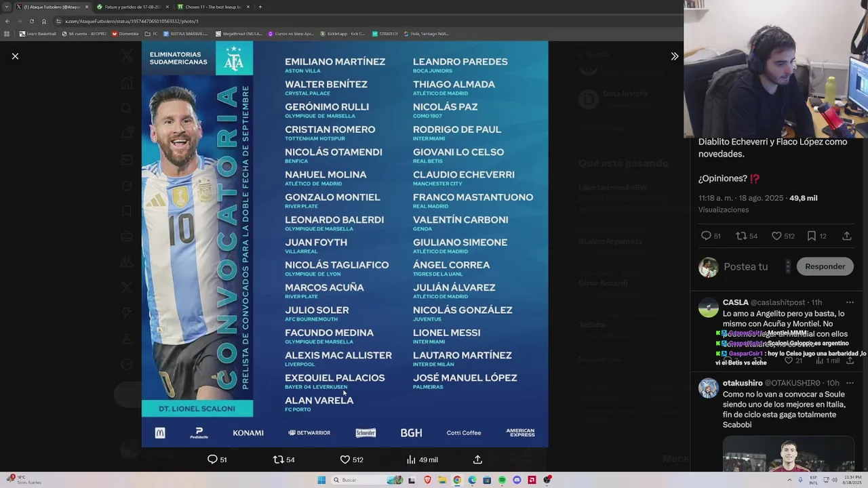Click '49,8 mil Visualizaciones' count

click(x=804, y=198)
